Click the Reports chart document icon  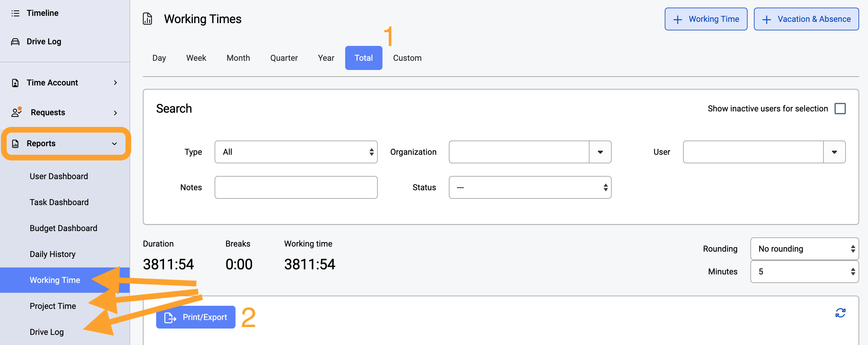[15, 144]
